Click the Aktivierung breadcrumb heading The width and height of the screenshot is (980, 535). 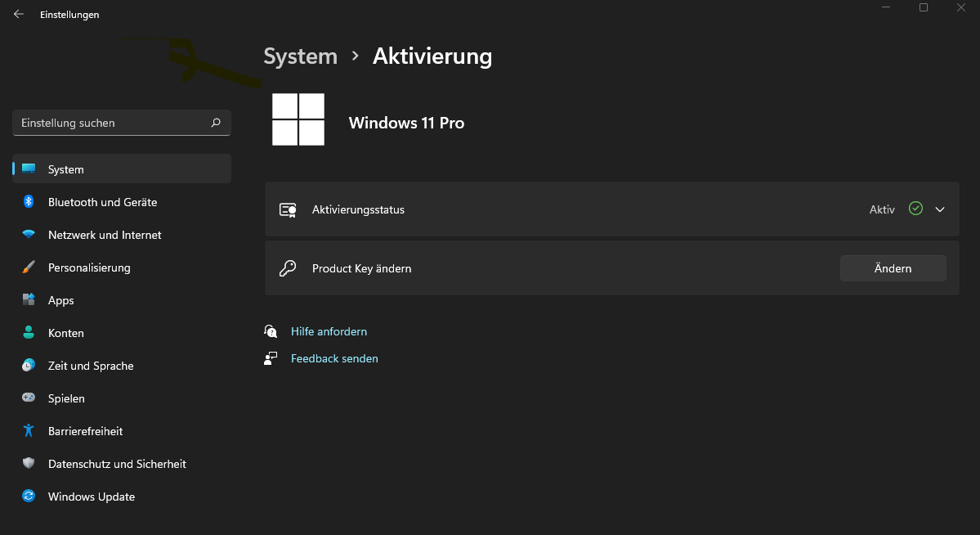(432, 56)
